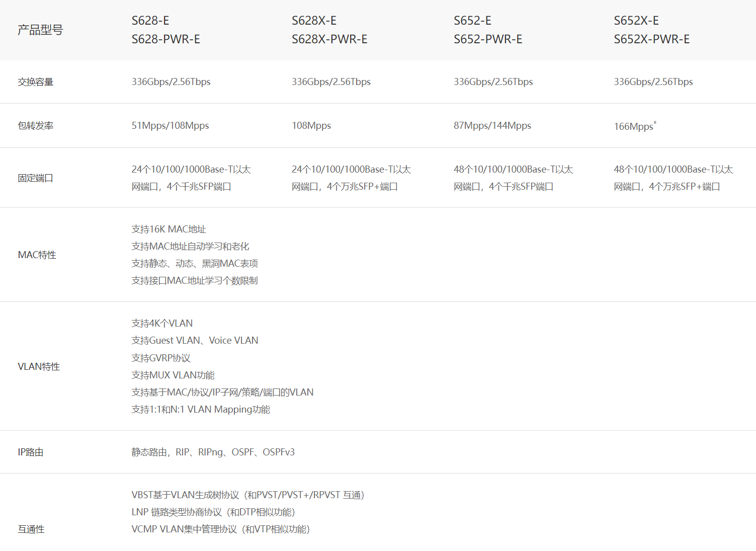Select the 支持Guest VLAN、Voice VLAN line
The image size is (756, 551).
195,341
